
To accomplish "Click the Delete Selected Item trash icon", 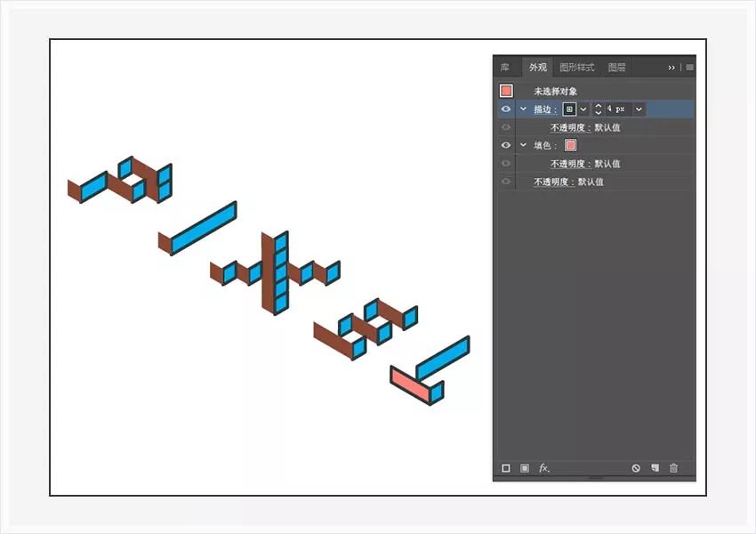I will tap(673, 467).
